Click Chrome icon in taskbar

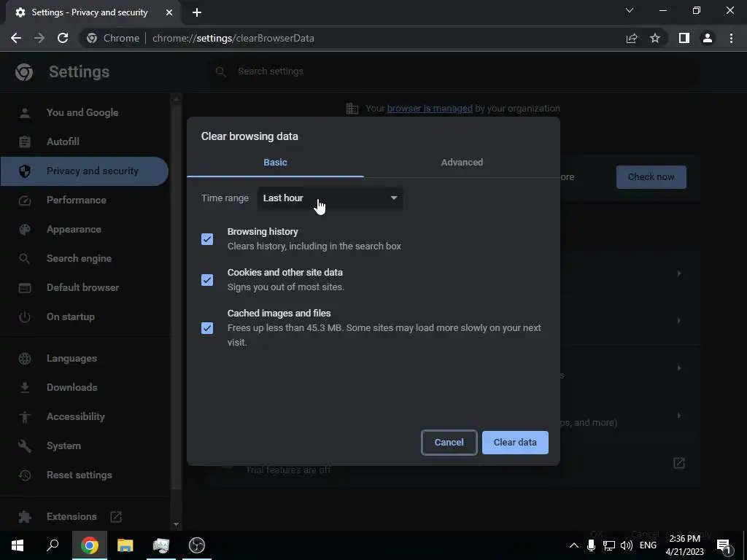[x=90, y=545]
